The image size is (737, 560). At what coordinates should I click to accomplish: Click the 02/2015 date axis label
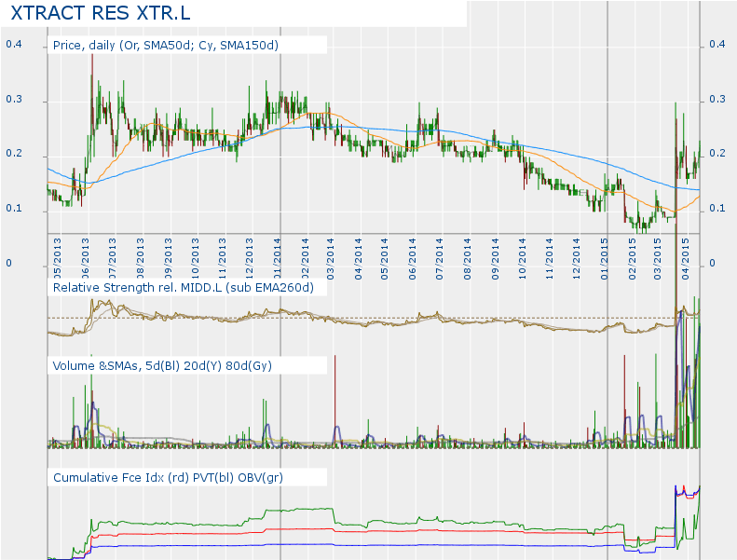point(632,259)
